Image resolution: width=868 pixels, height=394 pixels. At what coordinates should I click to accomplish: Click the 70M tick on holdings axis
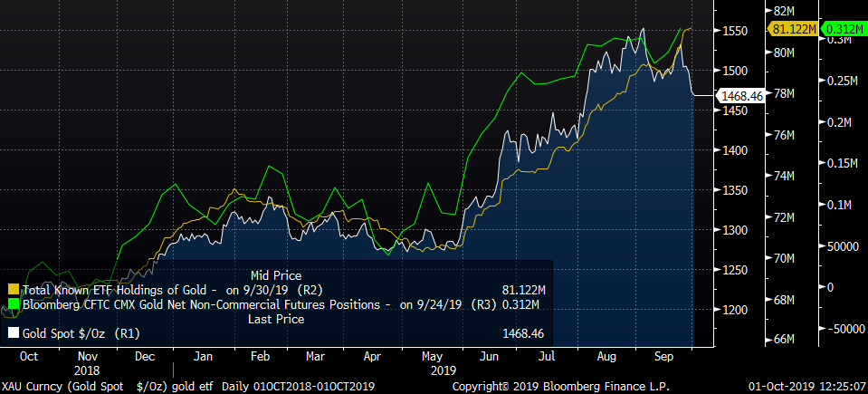[x=785, y=259]
